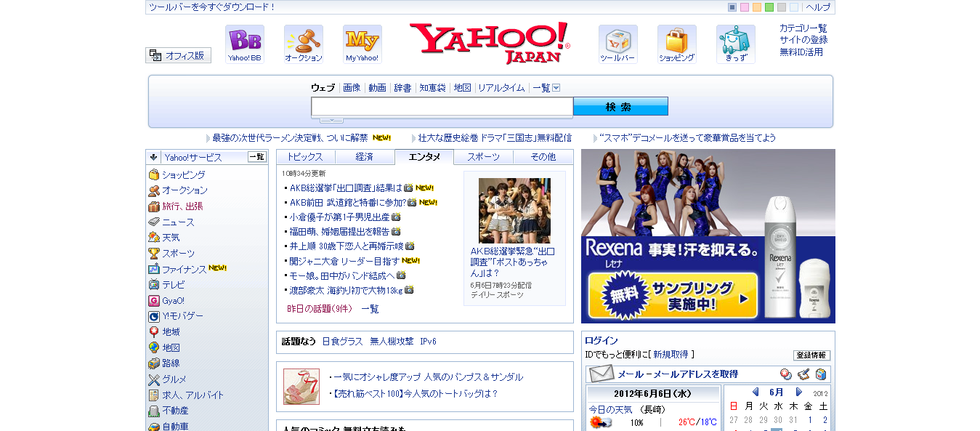Viewport: 980px width, 431px height.
Task: Open the 新規取得 ID link
Action: 671,355
